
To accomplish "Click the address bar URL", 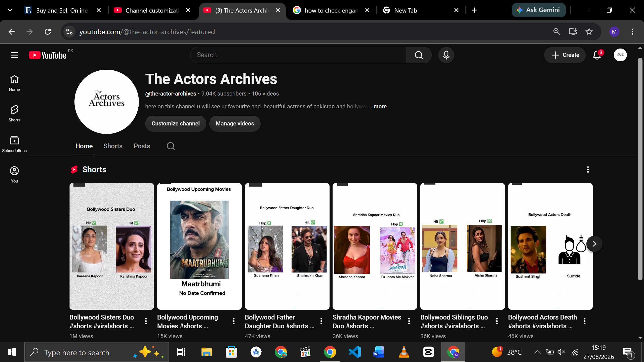I will tap(147, 32).
